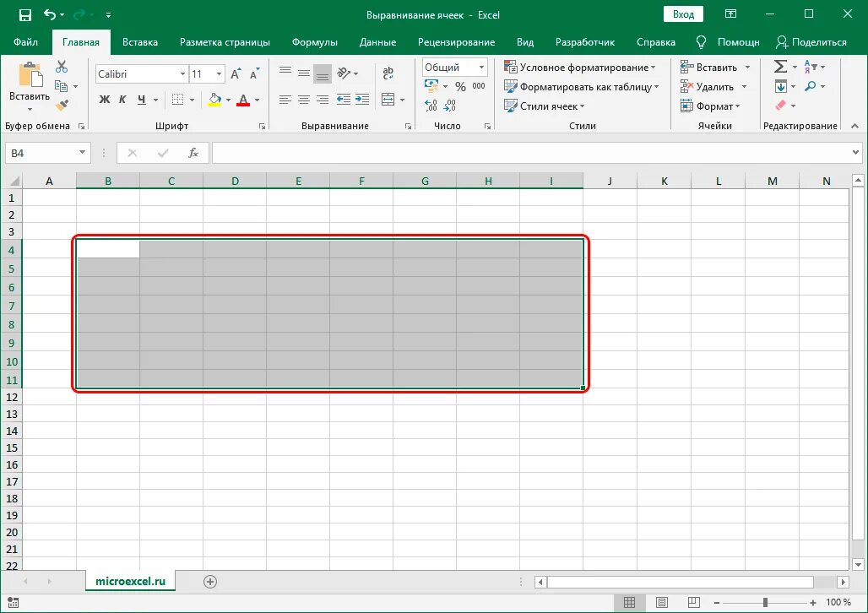Click the Clear eraser icon
The height and width of the screenshot is (613, 868).
click(780, 106)
